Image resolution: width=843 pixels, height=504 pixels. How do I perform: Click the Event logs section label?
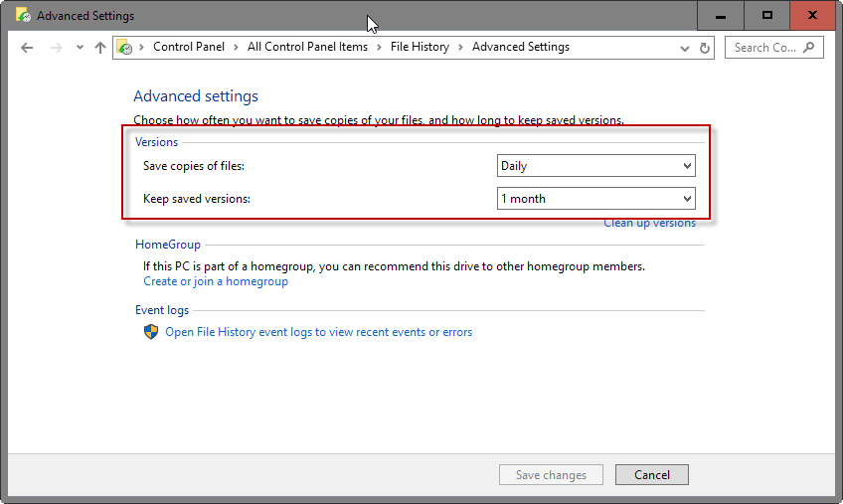pyautogui.click(x=162, y=310)
